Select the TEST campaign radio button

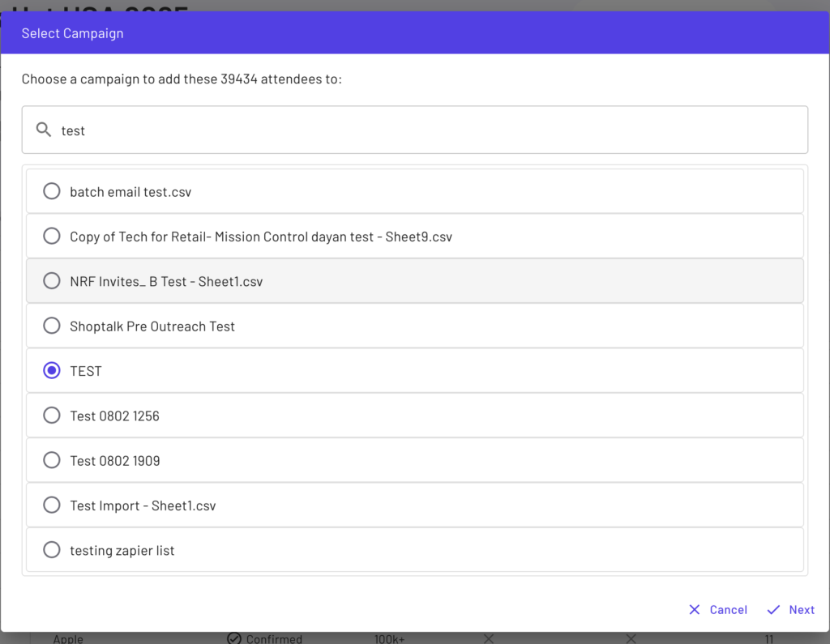[x=51, y=370]
